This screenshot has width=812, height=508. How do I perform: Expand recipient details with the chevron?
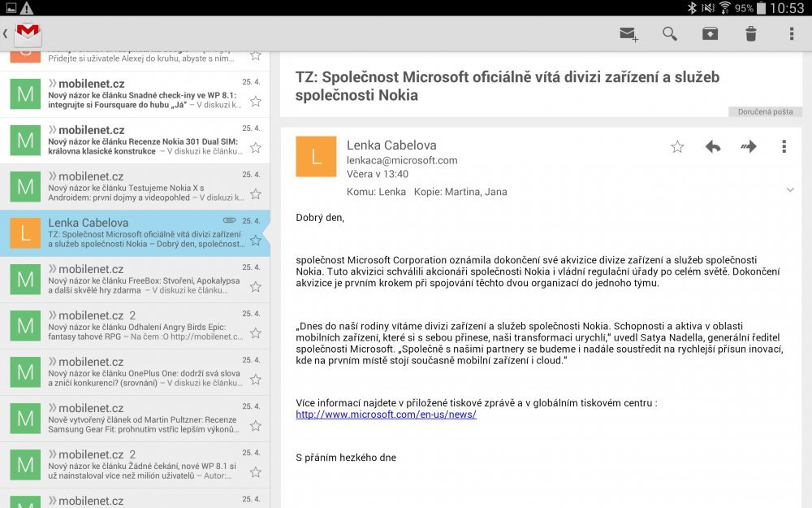pyautogui.click(x=790, y=189)
